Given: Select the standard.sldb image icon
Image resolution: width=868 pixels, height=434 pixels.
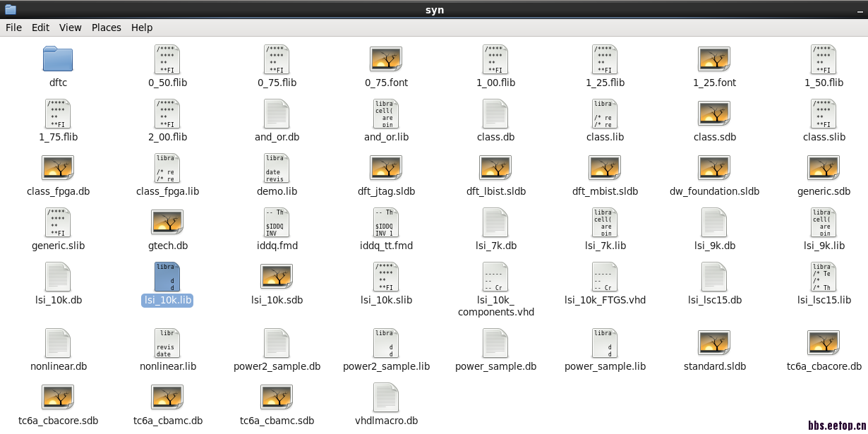Looking at the screenshot, I should (714, 343).
